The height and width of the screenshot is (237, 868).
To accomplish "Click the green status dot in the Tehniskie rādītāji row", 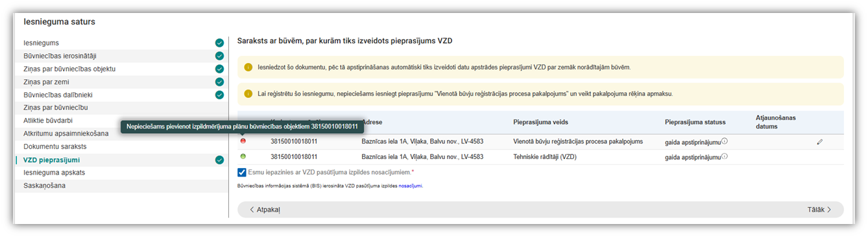I will click(243, 156).
